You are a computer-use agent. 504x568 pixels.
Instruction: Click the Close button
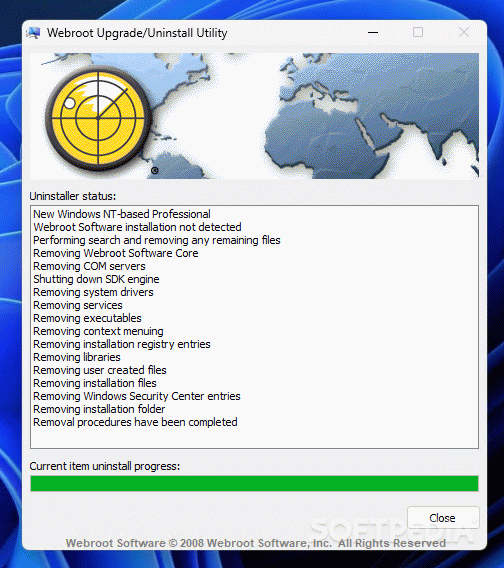point(443,518)
